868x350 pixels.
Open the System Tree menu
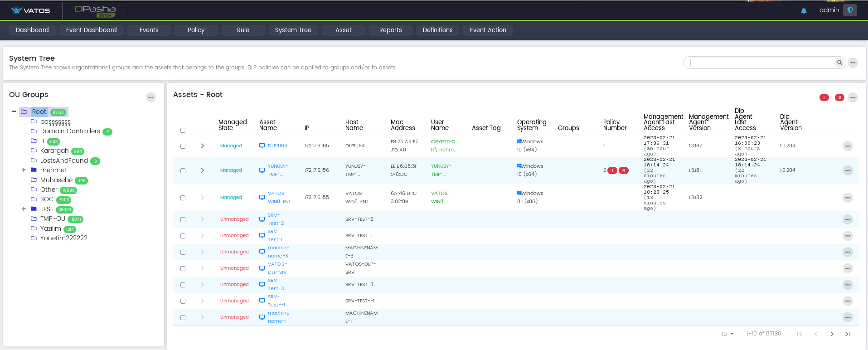click(293, 30)
